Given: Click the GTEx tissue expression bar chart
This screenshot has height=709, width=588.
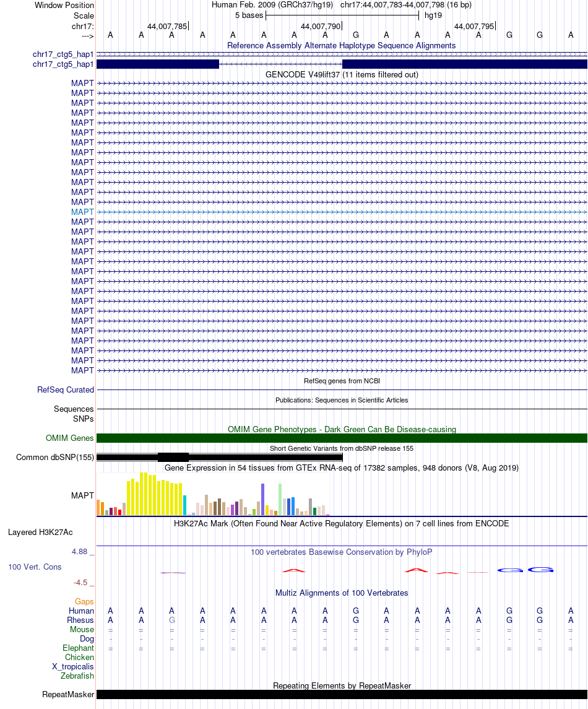Looking at the screenshot, I should [213, 494].
